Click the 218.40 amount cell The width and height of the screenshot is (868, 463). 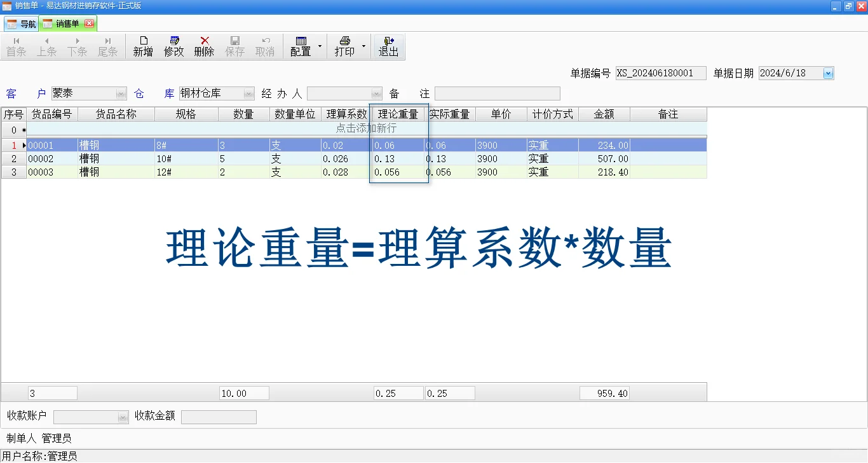click(x=604, y=172)
